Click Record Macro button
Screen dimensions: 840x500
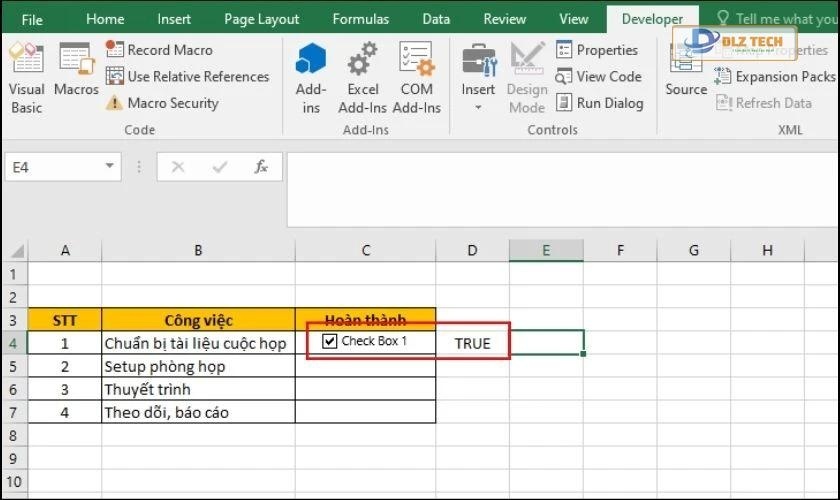[x=159, y=50]
